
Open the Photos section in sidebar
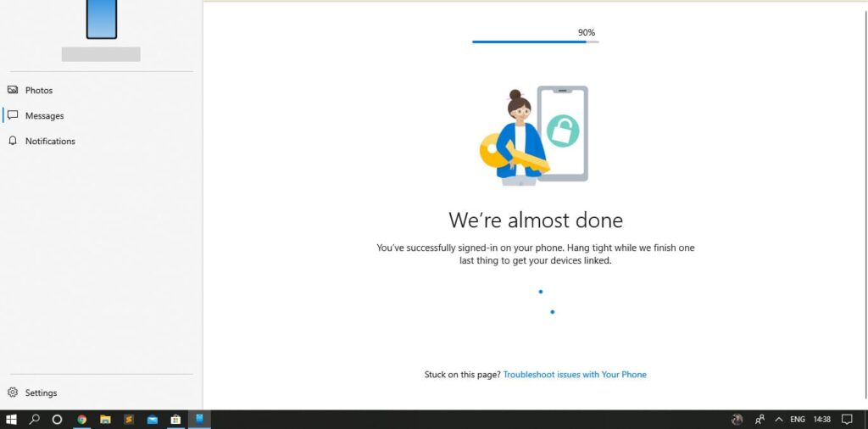point(38,91)
